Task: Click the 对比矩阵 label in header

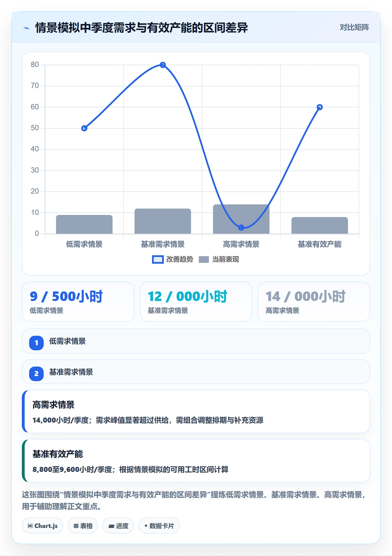Action: tap(354, 27)
